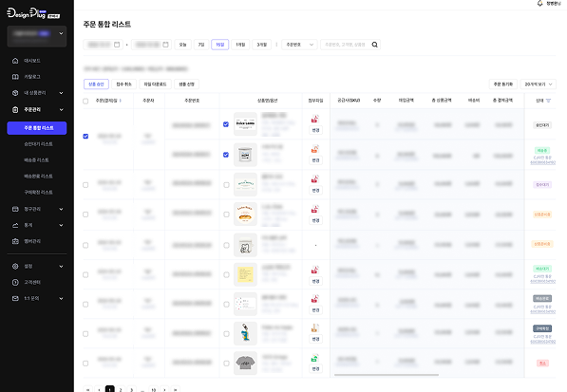Go to page 2 in pagination
This screenshot has height=392, width=567.
tap(121, 390)
